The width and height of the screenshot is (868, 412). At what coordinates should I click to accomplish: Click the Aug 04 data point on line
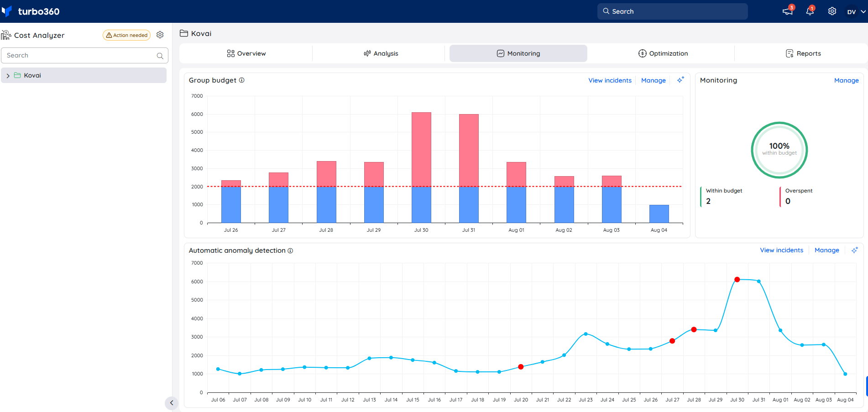845,374
